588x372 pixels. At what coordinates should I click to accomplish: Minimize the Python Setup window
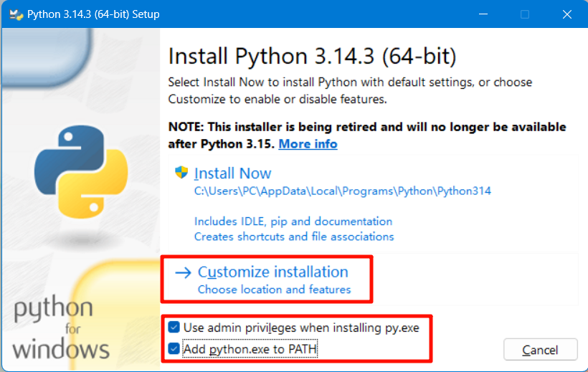coord(483,14)
